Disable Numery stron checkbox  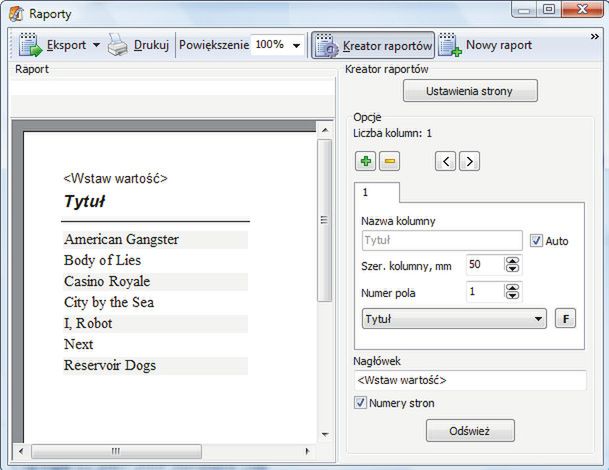(361, 403)
